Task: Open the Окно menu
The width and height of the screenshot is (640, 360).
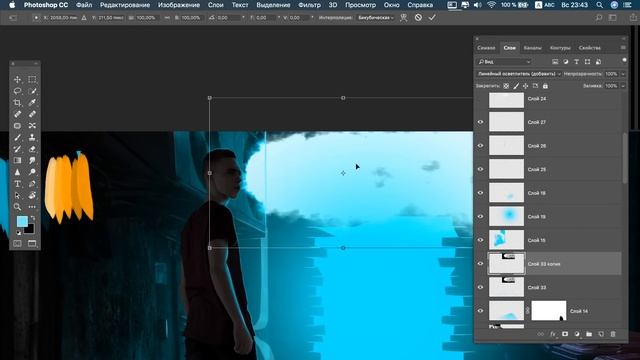Action: tap(391, 5)
